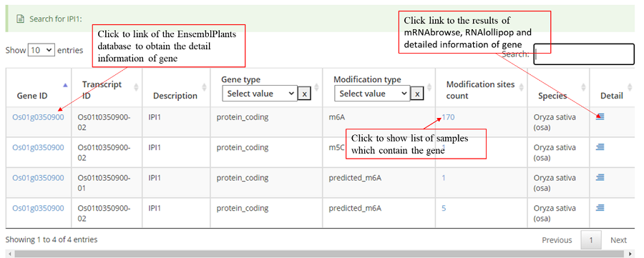
Task: Go to Next page
Action: pos(618,240)
